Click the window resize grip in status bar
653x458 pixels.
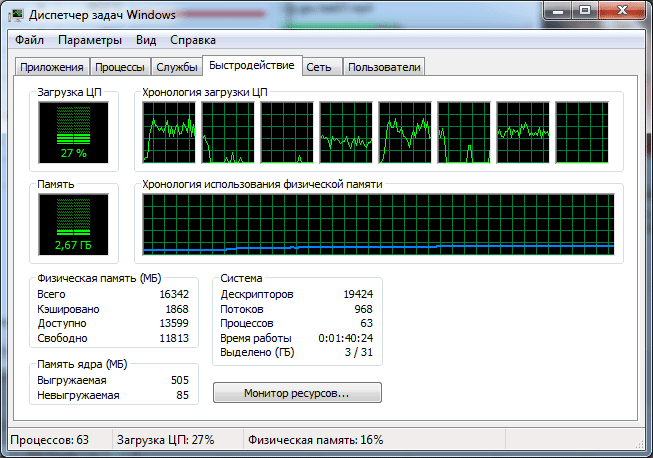tap(639, 444)
